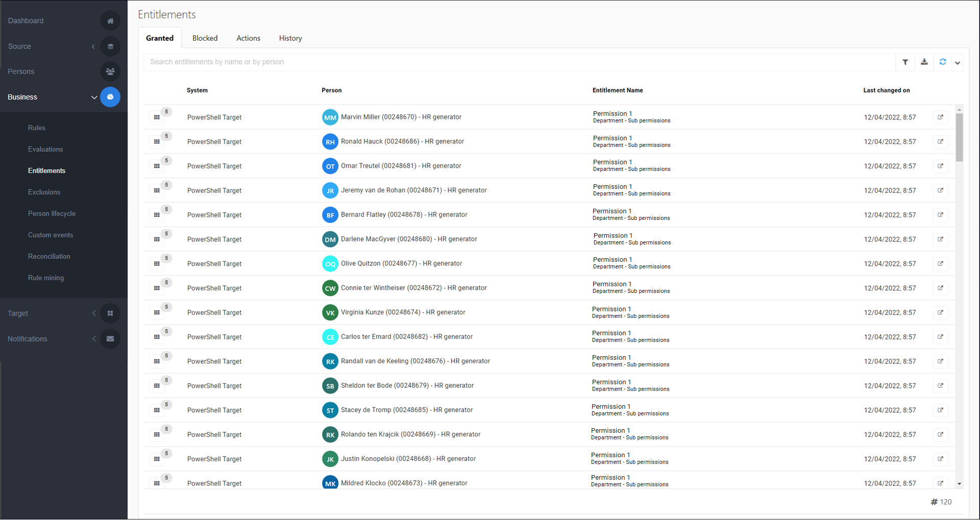The width and height of the screenshot is (980, 520).
Task: Expand the Source sidebar menu
Action: [x=93, y=46]
